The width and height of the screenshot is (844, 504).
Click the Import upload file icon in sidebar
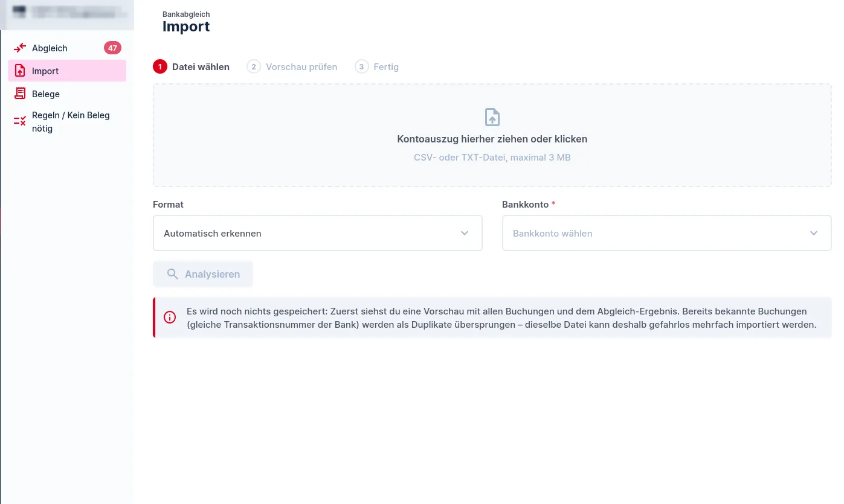20,71
